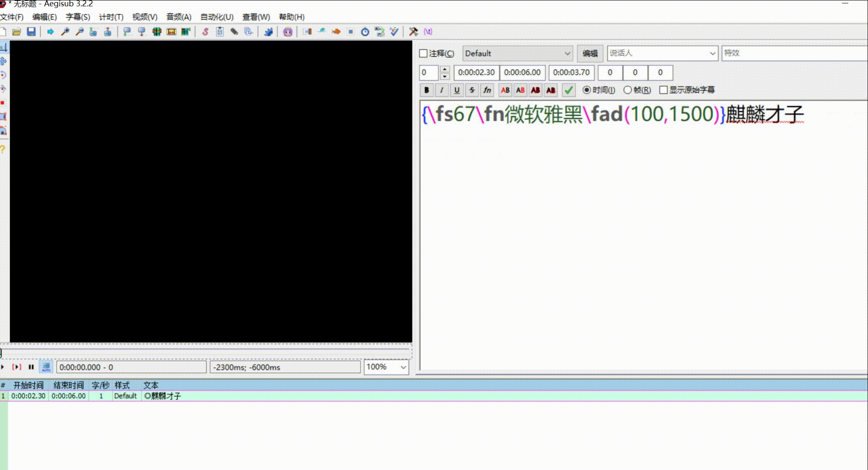Enable the 注释 comment checkbox
The image size is (868, 470).
(x=424, y=54)
